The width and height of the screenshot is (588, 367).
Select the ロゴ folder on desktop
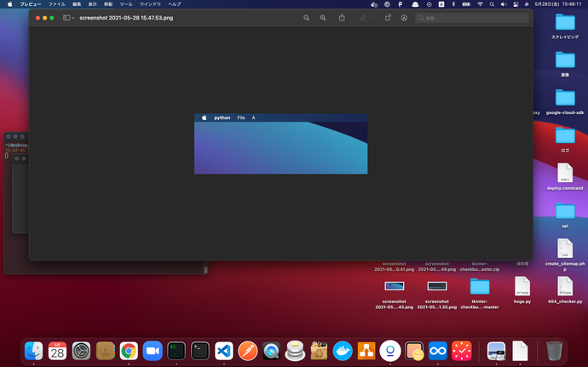pos(565,140)
